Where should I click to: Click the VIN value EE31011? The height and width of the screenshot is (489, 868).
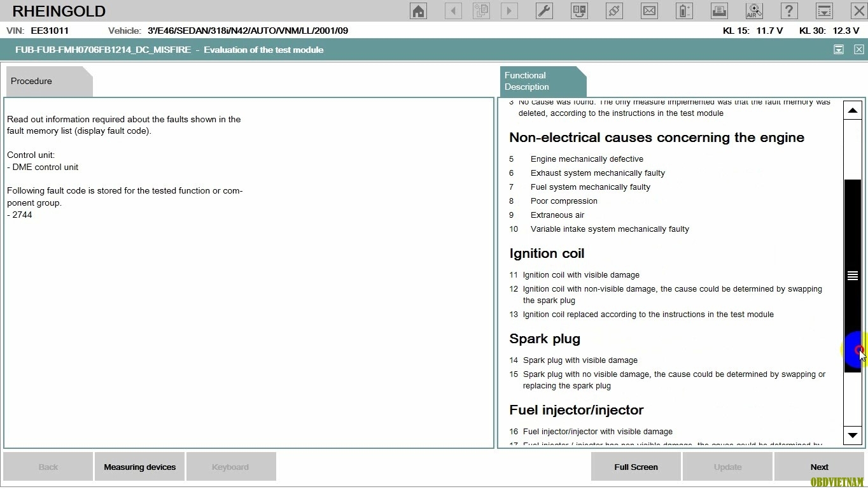(50, 31)
